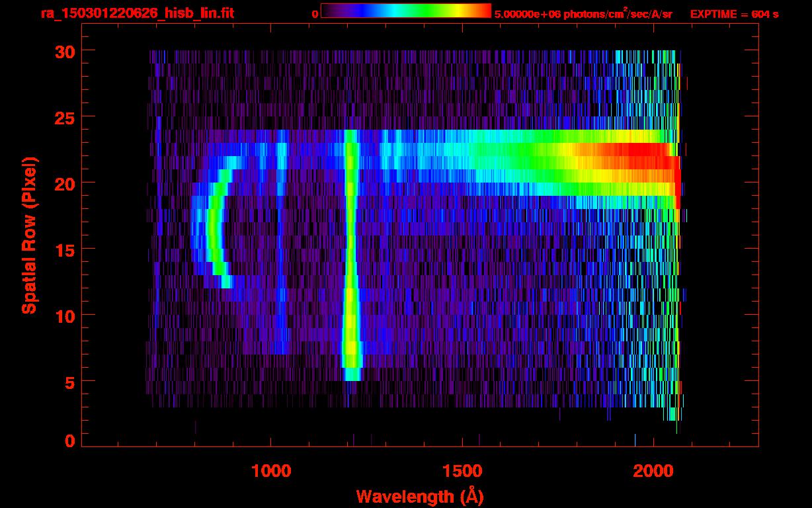Click the y-axis tick label 25
The image size is (812, 508).
(x=63, y=117)
